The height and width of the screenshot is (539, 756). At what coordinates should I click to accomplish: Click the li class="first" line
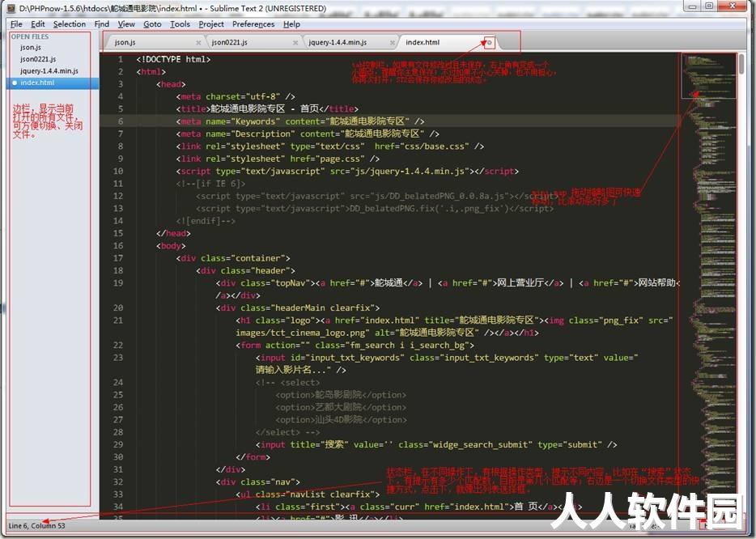[x=418, y=507]
